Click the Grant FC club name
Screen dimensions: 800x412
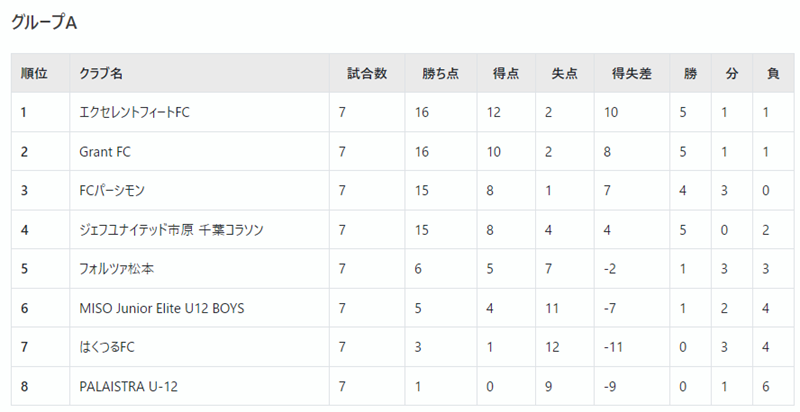(105, 151)
